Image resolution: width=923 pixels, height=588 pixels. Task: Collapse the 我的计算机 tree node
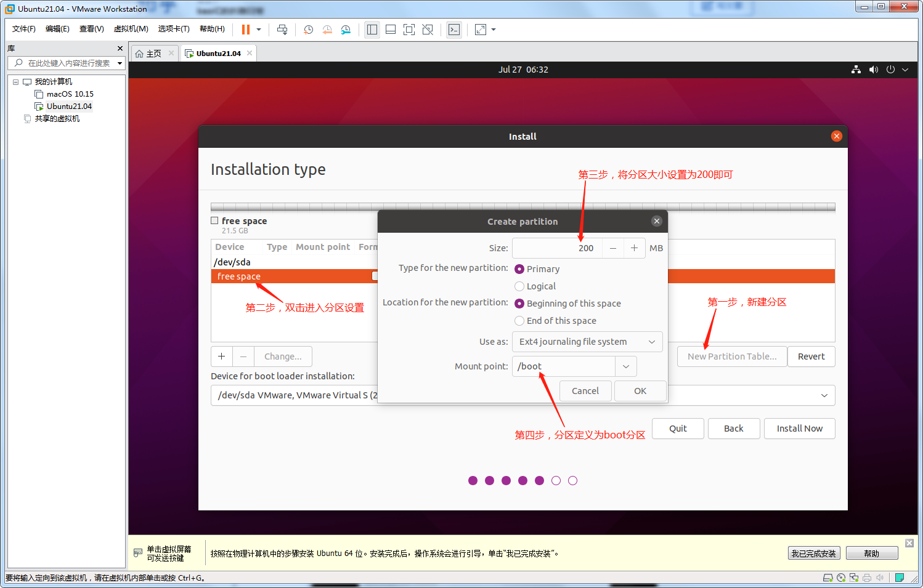15,82
